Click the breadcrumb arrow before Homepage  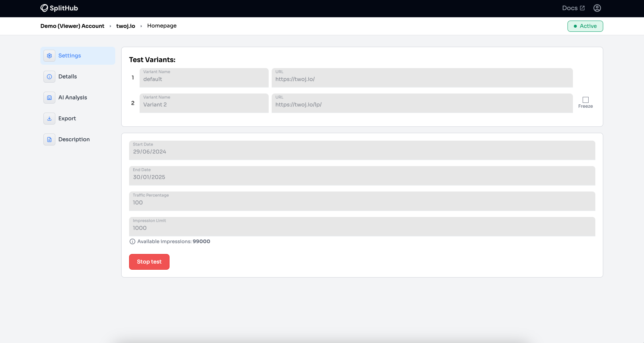[141, 26]
